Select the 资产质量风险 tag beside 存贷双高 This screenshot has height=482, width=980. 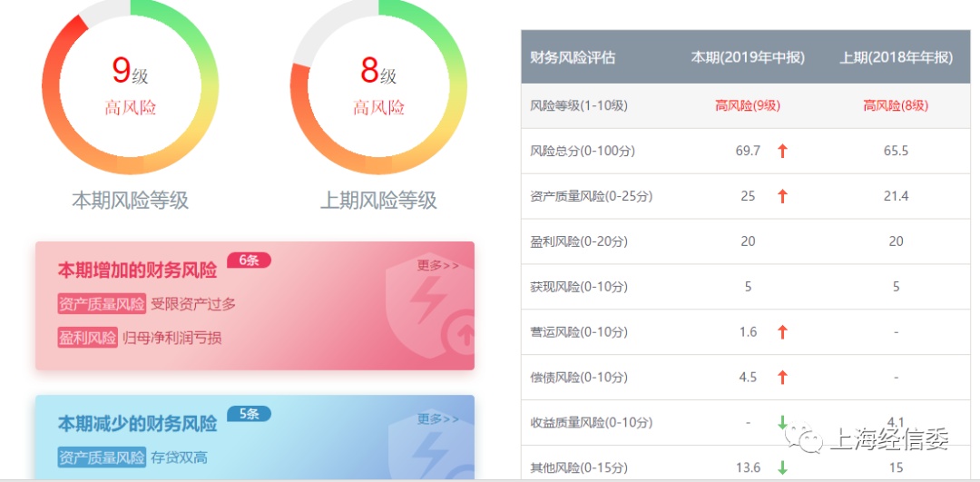(102, 457)
